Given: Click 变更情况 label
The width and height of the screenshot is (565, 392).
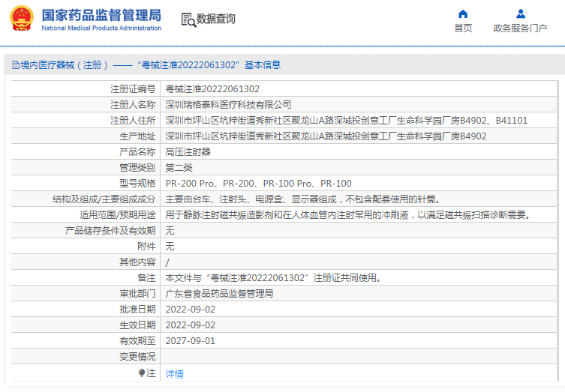Looking at the screenshot, I should pyautogui.click(x=137, y=357).
